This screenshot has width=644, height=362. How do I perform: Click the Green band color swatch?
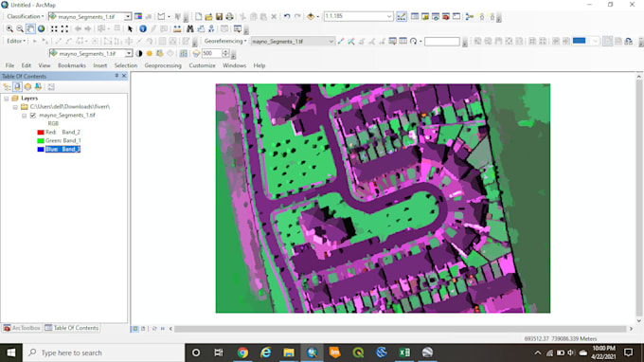[x=41, y=141]
